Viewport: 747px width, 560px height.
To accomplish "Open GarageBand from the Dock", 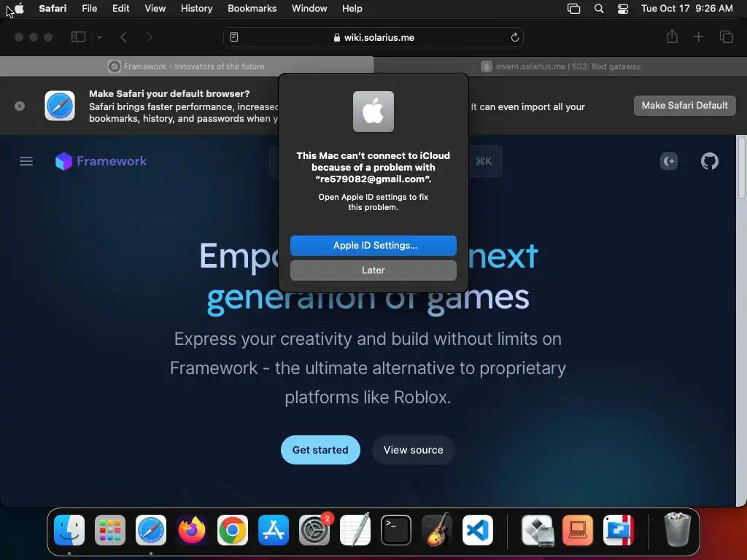I will tap(437, 529).
